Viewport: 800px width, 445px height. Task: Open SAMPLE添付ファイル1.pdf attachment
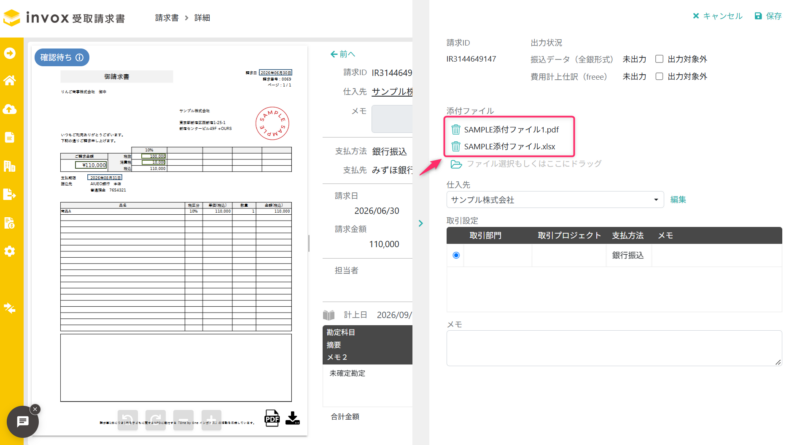click(511, 130)
